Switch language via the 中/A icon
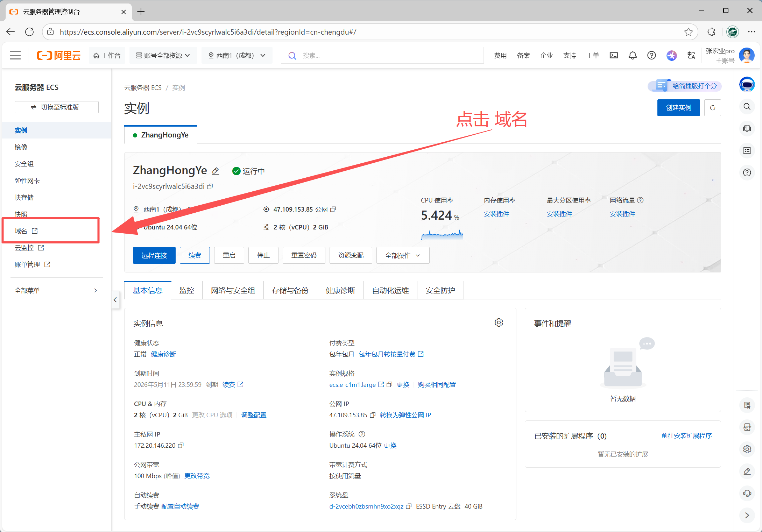The height and width of the screenshot is (532, 762). (691, 55)
